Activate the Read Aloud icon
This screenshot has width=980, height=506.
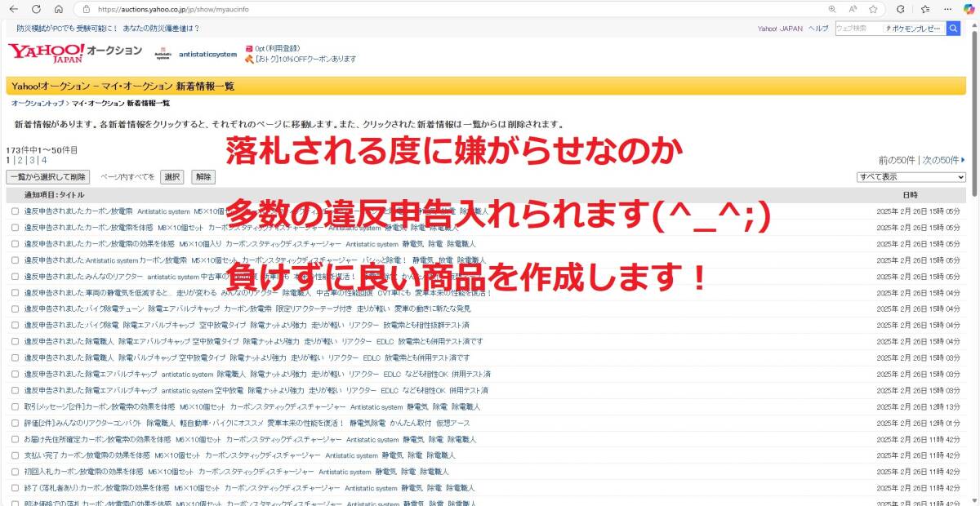[853, 9]
